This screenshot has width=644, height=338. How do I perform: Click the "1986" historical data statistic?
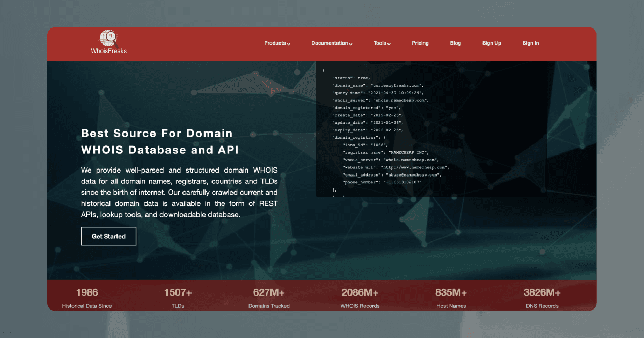pos(87,292)
